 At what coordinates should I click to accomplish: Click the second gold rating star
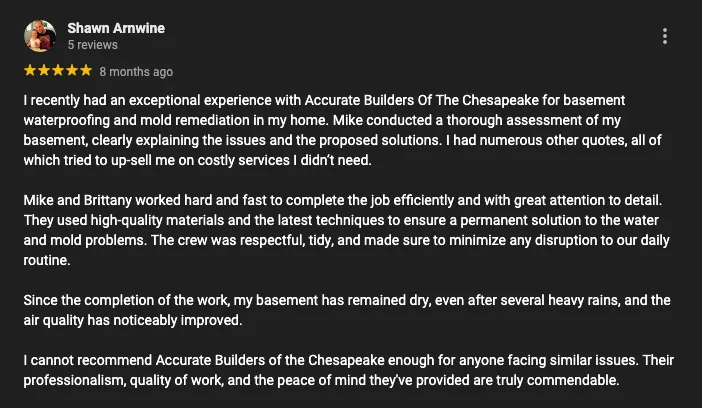click(44, 70)
